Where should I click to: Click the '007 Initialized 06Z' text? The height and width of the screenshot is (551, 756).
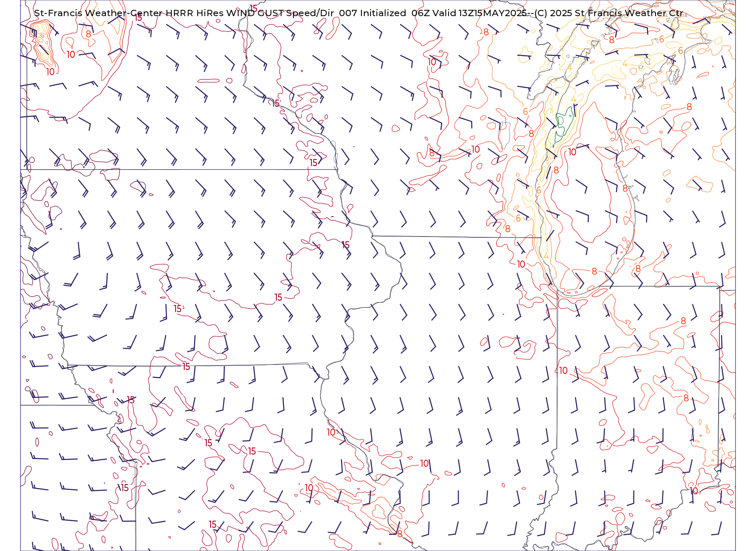tap(384, 13)
